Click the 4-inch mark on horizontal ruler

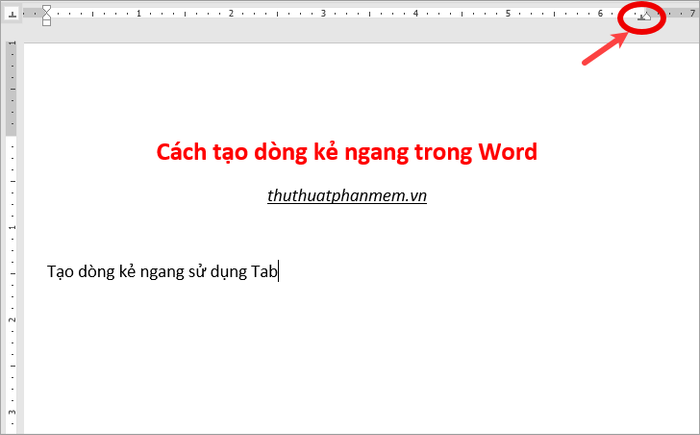pyautogui.click(x=415, y=14)
